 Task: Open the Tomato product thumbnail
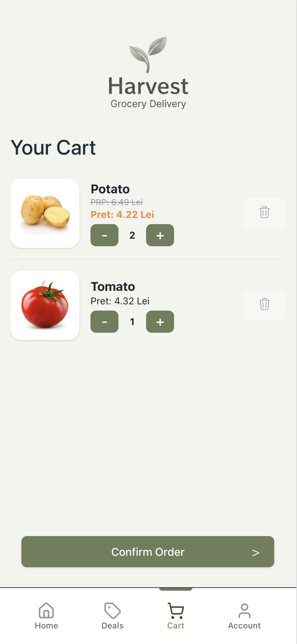point(45,305)
